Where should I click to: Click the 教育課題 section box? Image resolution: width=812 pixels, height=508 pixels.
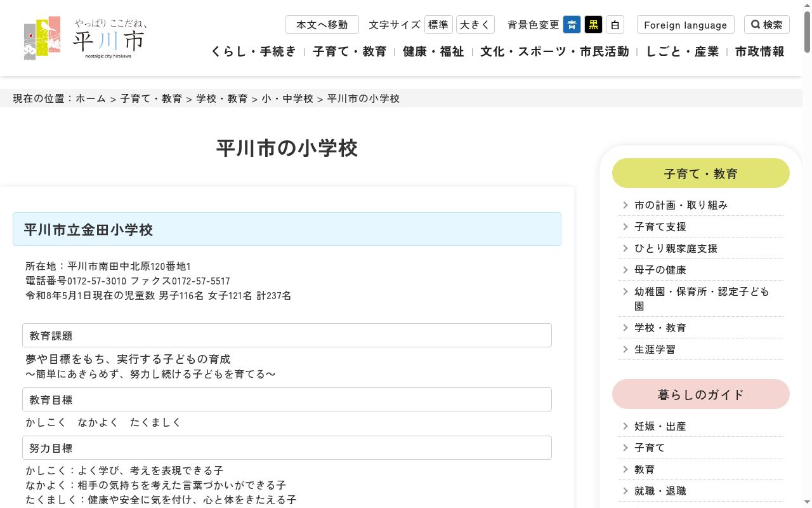[x=287, y=335]
